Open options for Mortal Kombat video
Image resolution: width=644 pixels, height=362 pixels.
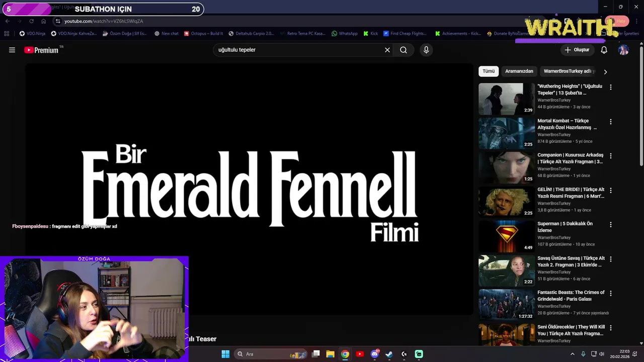click(x=611, y=122)
